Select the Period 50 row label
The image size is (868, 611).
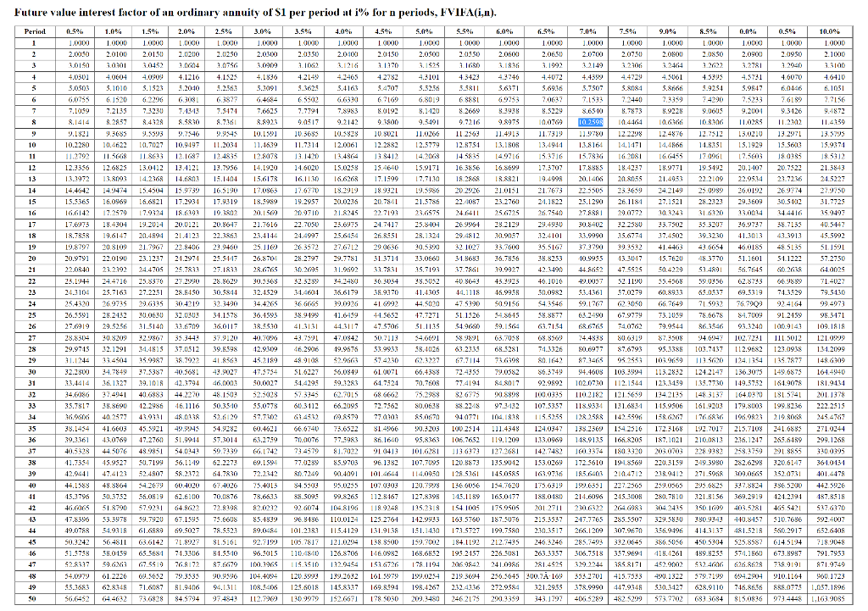pyautogui.click(x=34, y=599)
